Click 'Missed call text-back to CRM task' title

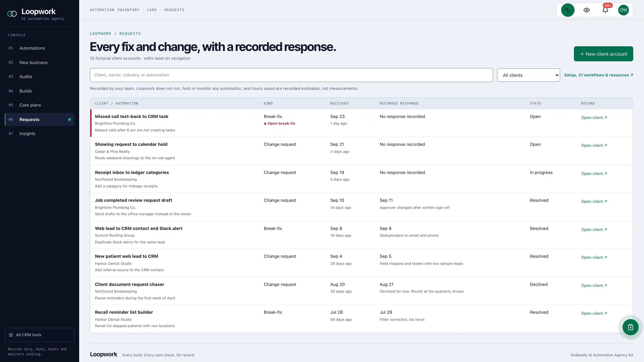click(x=131, y=116)
